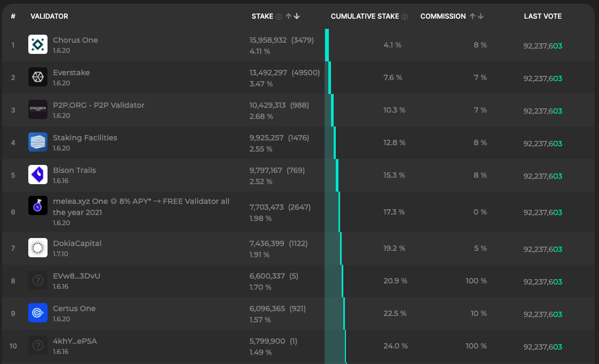Click the STAKE column header label

click(263, 17)
